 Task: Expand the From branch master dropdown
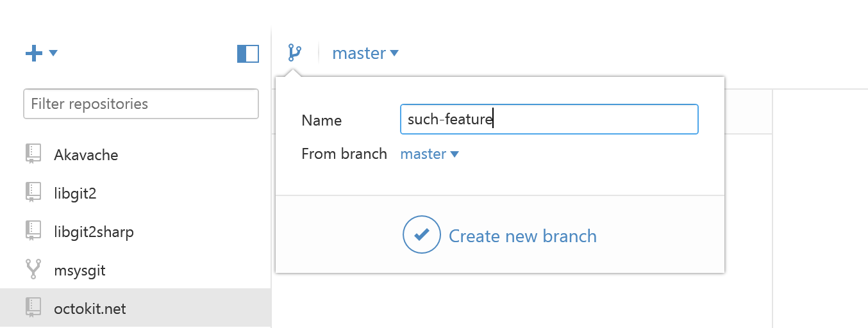430,154
